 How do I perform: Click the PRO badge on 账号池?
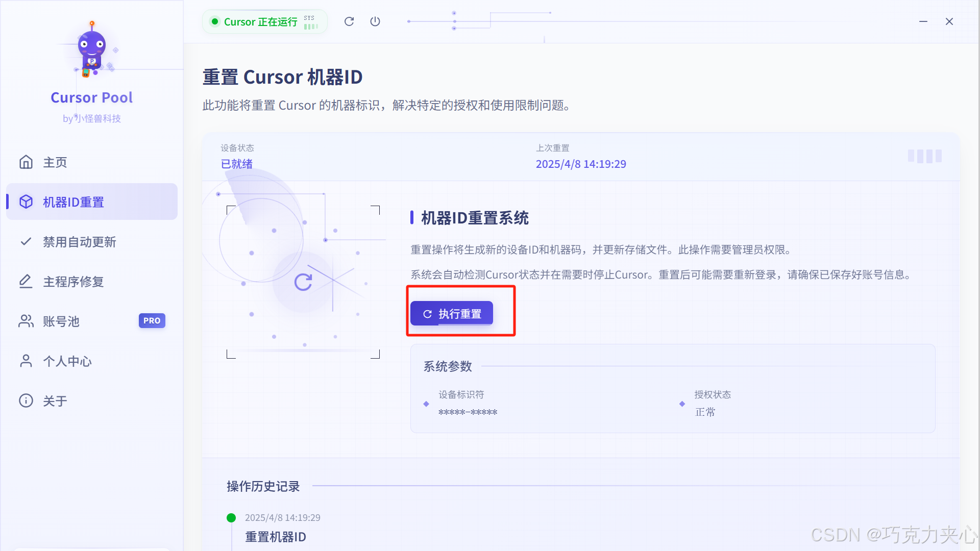tap(152, 321)
